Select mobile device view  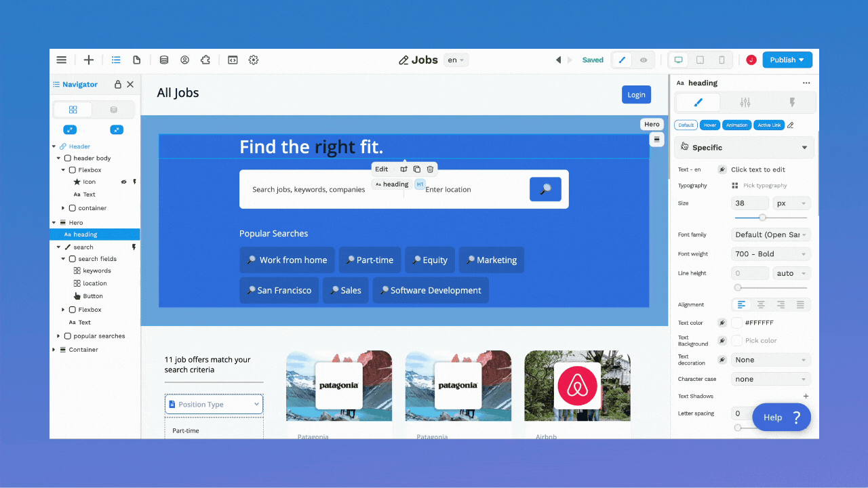pos(722,60)
